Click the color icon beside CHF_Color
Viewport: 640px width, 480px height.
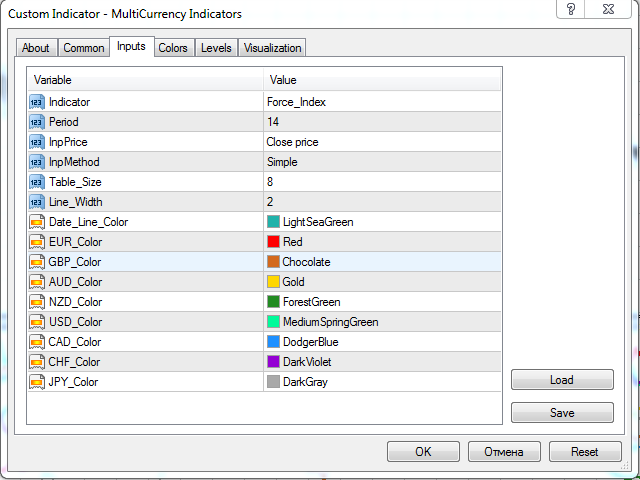pos(37,362)
